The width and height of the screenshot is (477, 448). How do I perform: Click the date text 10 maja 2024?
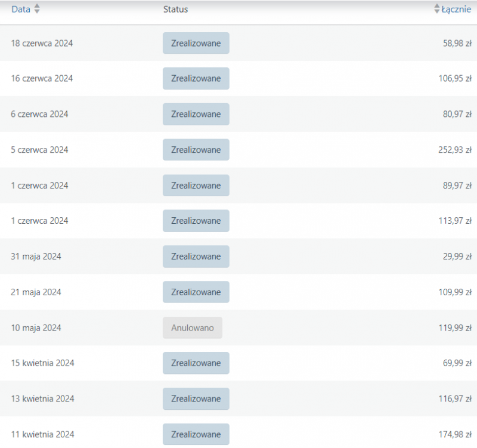point(36,328)
